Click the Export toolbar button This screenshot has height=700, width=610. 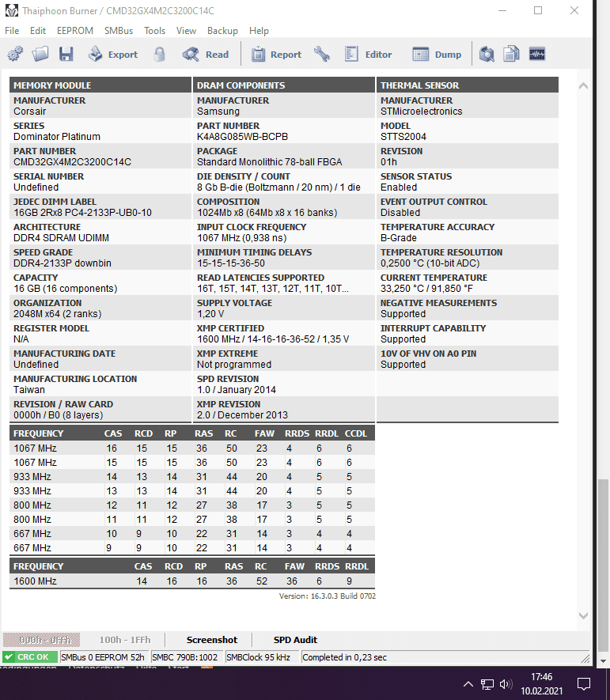113,55
